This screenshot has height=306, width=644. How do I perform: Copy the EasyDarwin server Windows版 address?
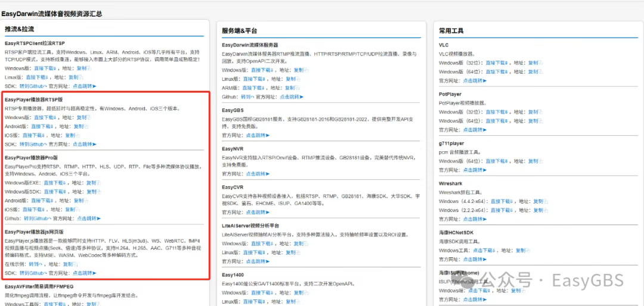(x=301, y=70)
